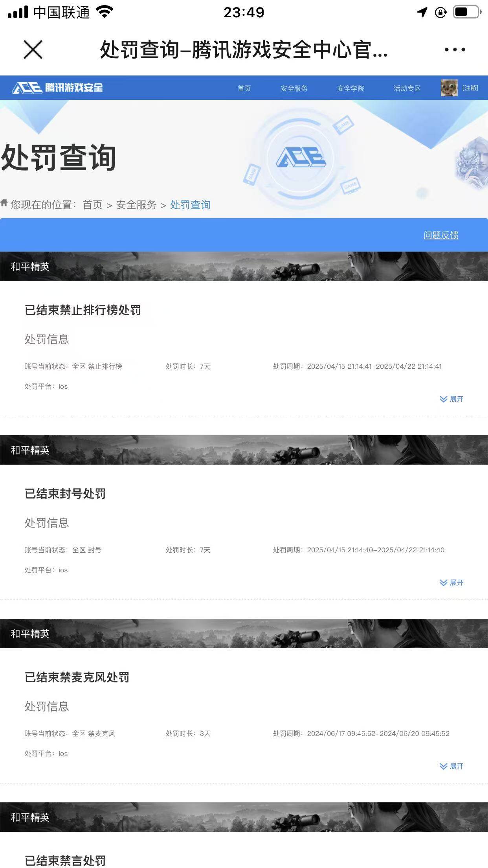Click the large ACE emblem in header banner

301,158
